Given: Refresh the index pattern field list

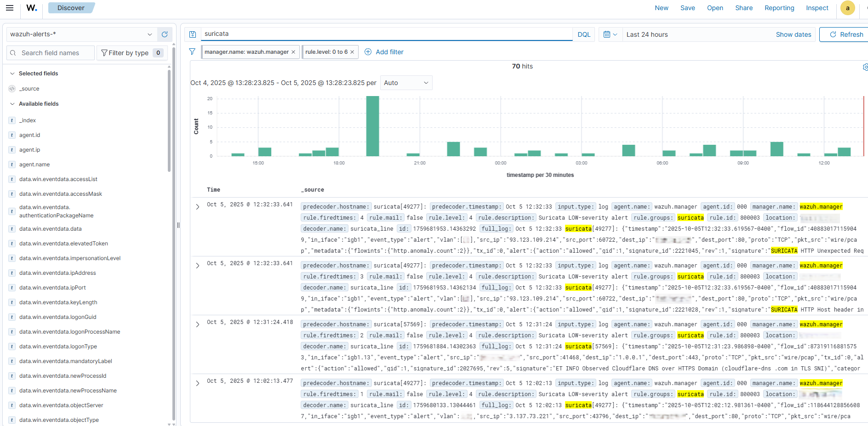Looking at the screenshot, I should (x=165, y=34).
